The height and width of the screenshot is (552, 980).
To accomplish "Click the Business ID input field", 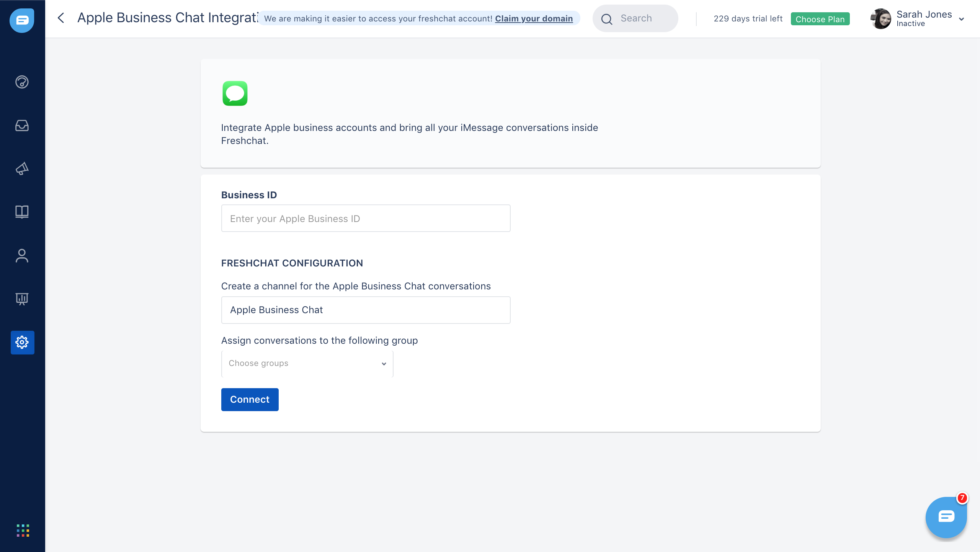I will [366, 219].
